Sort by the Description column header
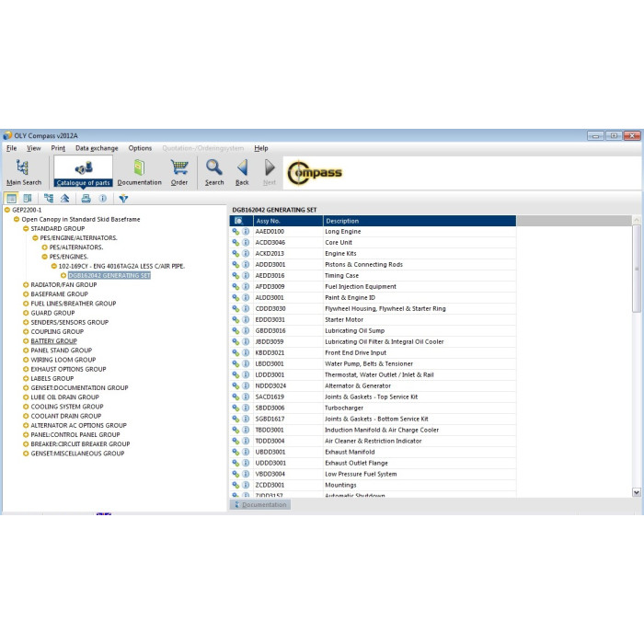This screenshot has height=644, width=644. pos(420,221)
